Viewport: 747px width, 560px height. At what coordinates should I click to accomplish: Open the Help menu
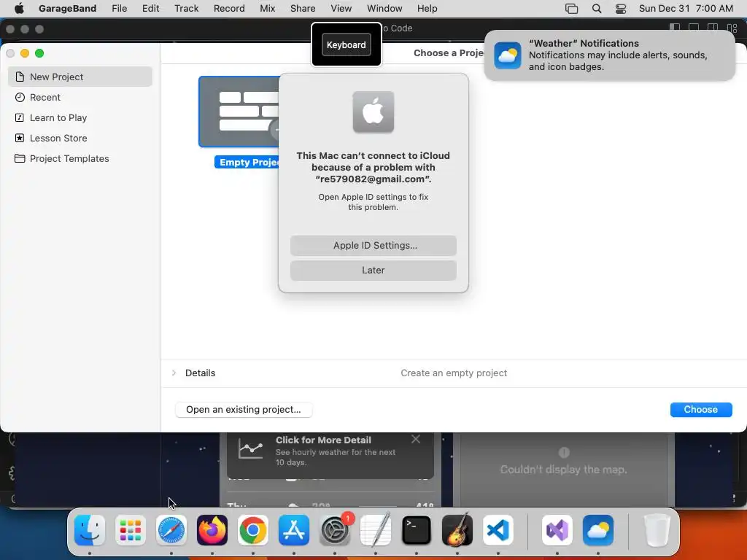click(427, 9)
